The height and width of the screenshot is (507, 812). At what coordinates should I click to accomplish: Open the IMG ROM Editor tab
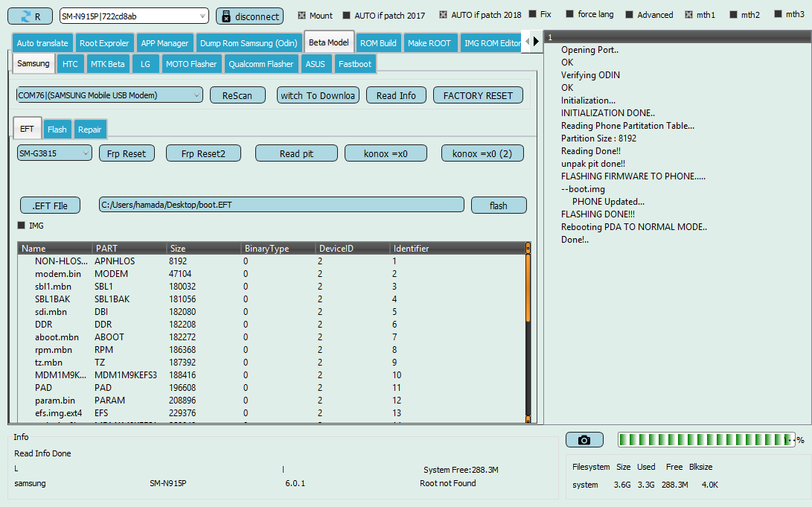492,43
